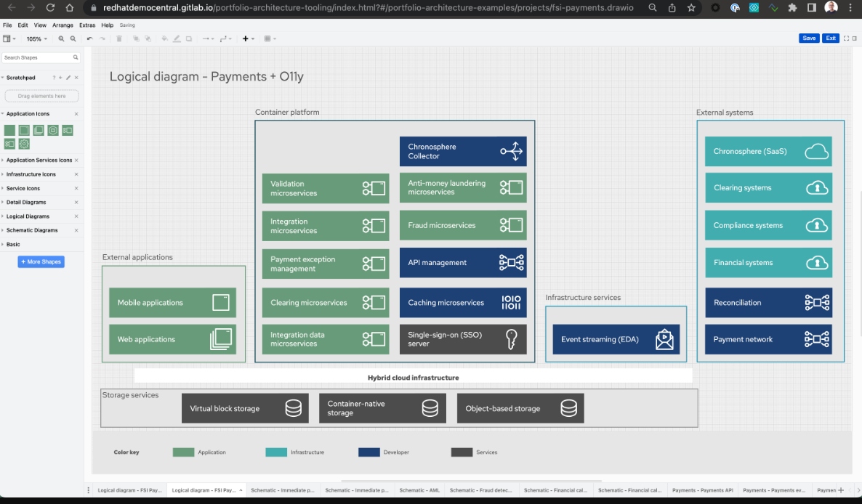Switch to the Schematic - AML tab

[x=419, y=490]
